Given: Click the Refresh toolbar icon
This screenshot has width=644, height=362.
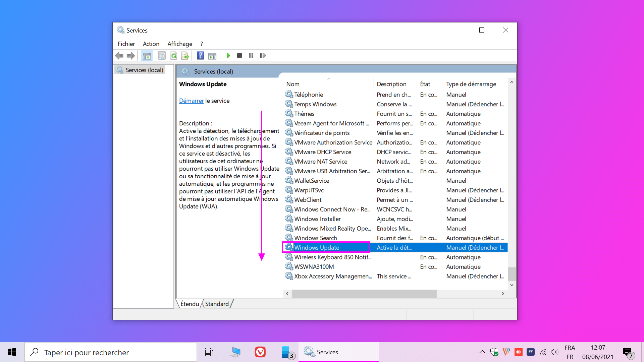Looking at the screenshot, I should [174, 56].
